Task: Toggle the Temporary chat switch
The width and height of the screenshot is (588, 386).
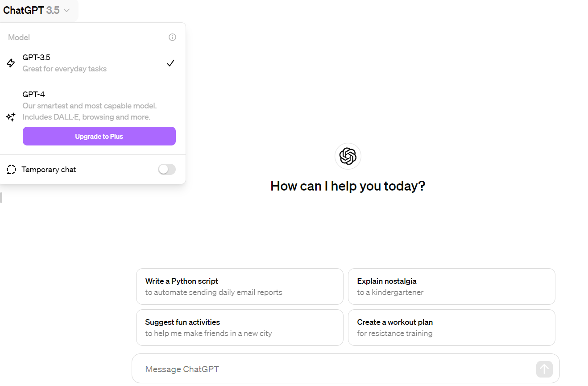Action: click(167, 170)
